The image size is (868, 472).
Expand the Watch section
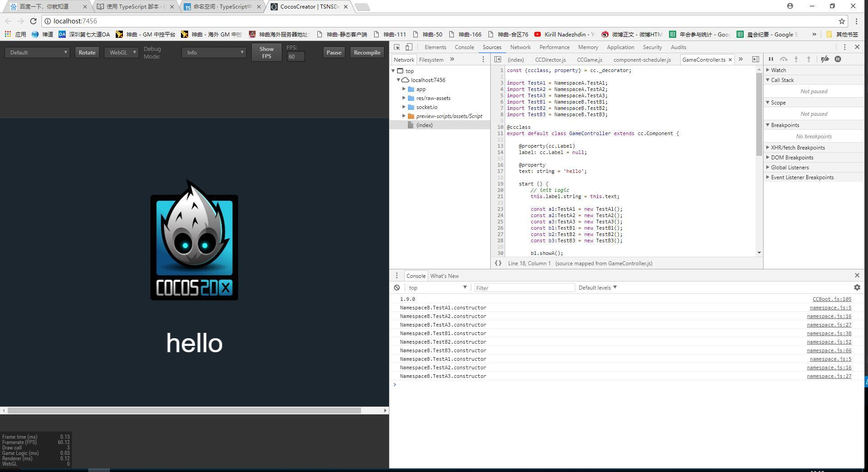point(813,70)
